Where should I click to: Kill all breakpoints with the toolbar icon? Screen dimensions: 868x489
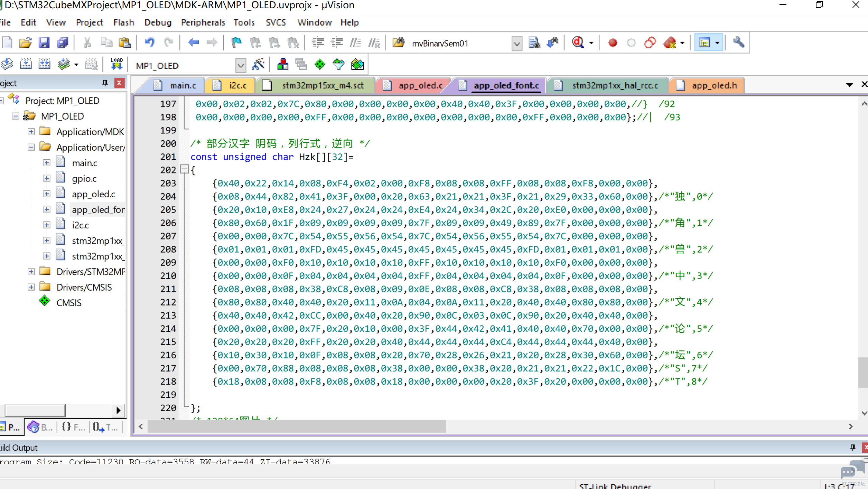(x=670, y=43)
